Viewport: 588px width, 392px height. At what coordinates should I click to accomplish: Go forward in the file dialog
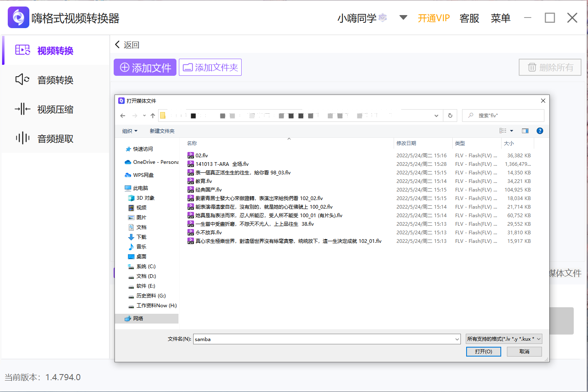click(135, 116)
